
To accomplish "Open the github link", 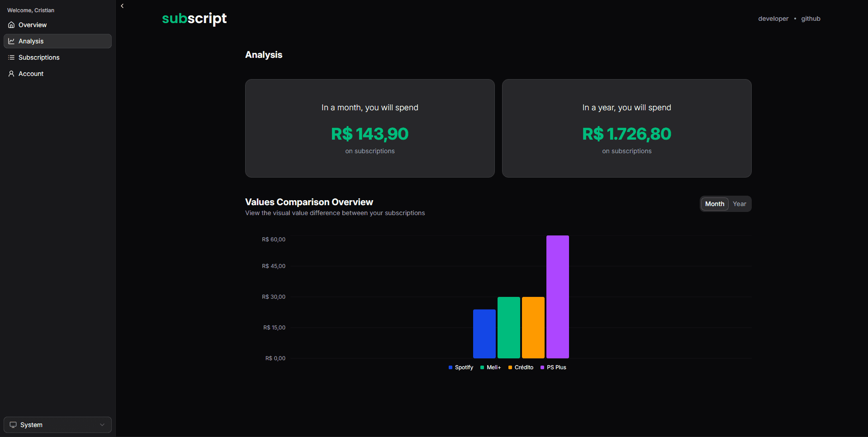I will click(x=811, y=19).
